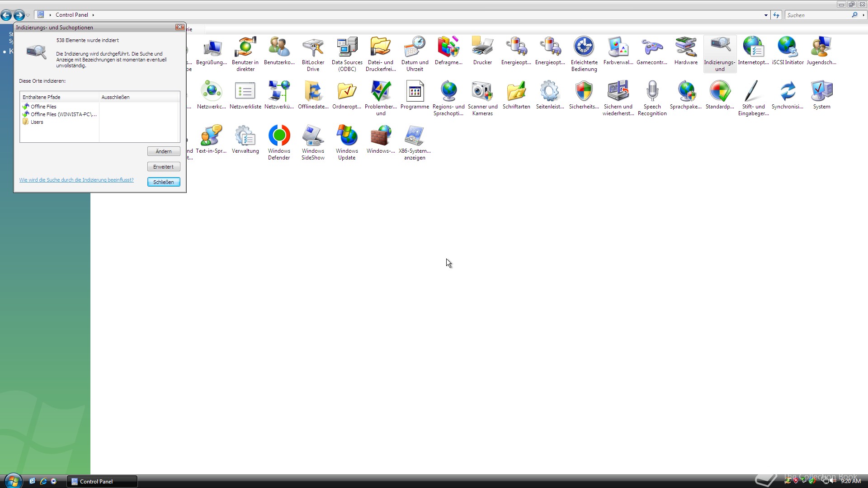The image size is (868, 488).
Task: Open the Drucker icon
Action: tap(482, 51)
